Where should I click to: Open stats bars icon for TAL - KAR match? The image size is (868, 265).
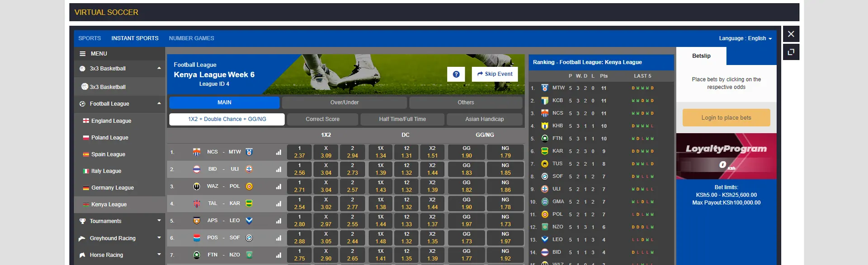[x=278, y=204]
